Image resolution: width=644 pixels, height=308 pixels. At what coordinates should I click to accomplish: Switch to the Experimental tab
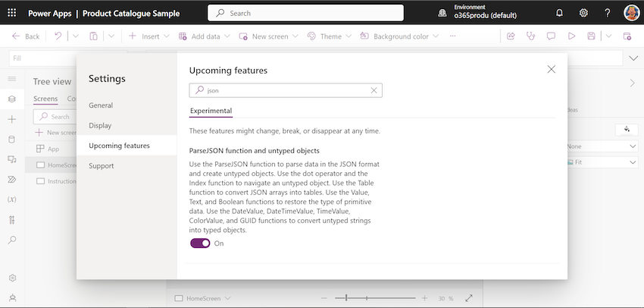point(211,111)
